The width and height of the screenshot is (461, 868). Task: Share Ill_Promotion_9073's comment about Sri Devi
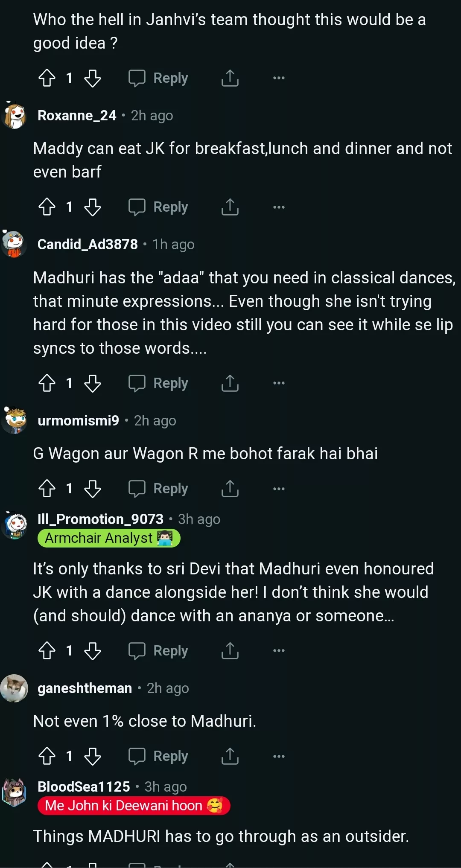click(230, 651)
